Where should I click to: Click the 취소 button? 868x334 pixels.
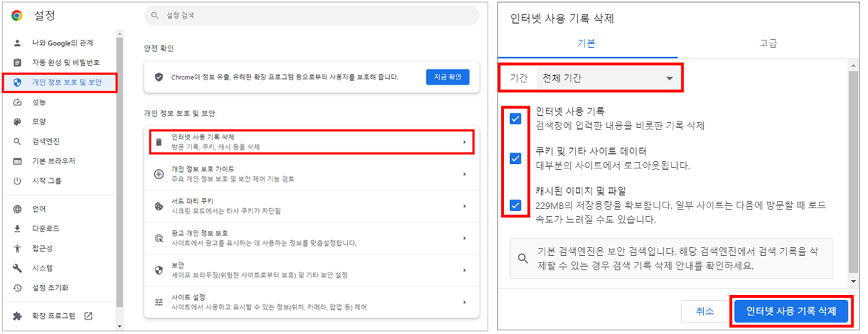point(705,312)
